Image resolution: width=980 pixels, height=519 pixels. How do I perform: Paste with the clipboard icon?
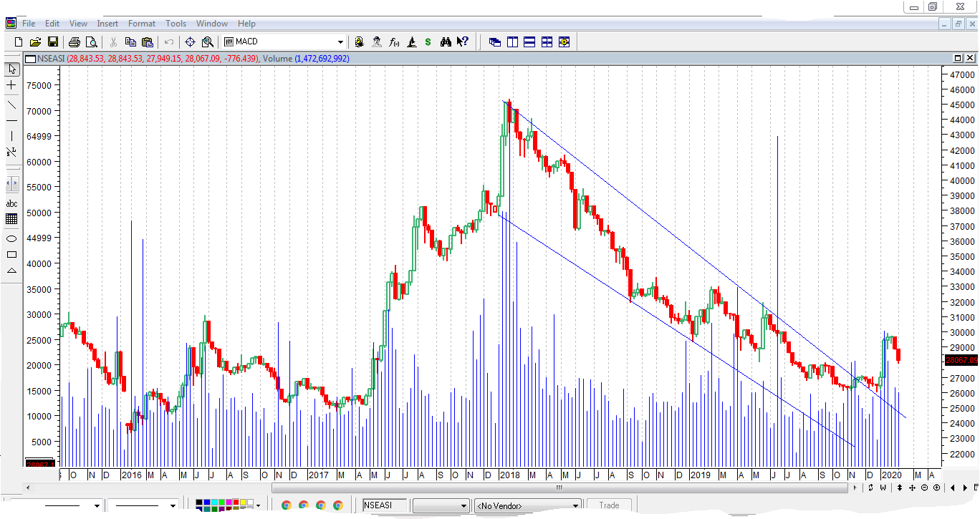click(x=148, y=42)
